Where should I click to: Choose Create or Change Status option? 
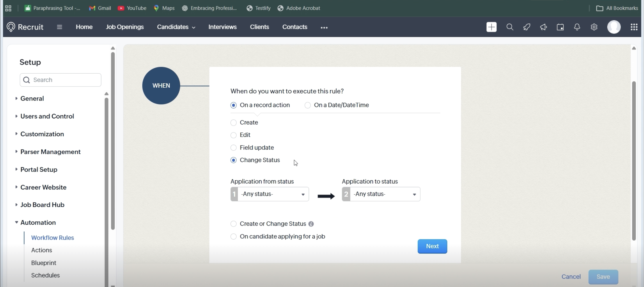coord(233,224)
